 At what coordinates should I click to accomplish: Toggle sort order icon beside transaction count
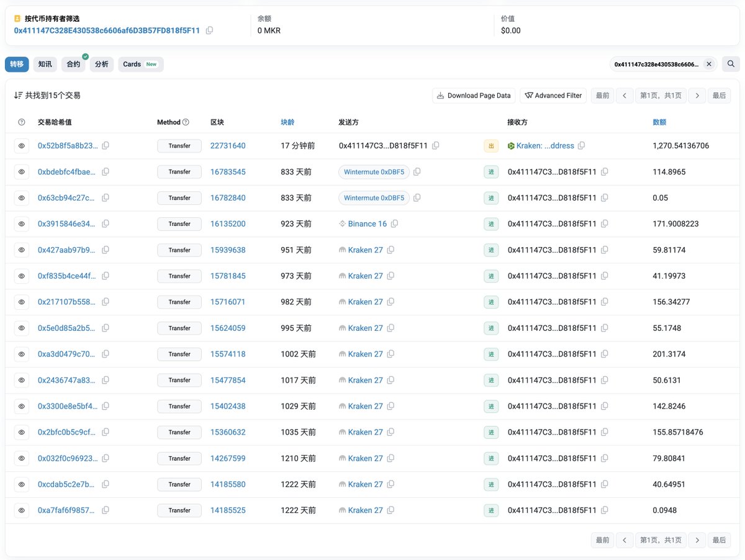pyautogui.click(x=18, y=96)
